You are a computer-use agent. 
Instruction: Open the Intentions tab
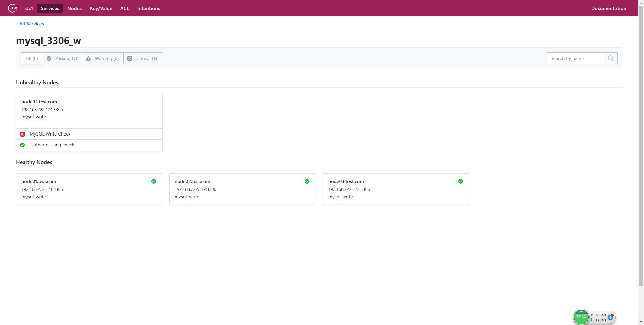[149, 8]
